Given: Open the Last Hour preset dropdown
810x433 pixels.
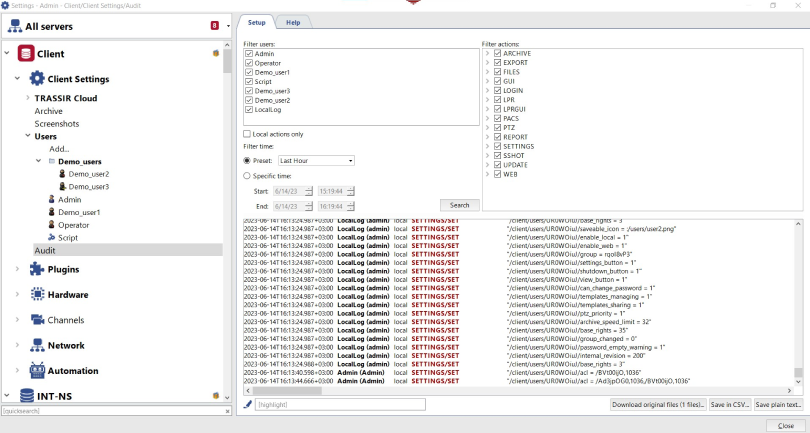Looking at the screenshot, I should pos(316,161).
